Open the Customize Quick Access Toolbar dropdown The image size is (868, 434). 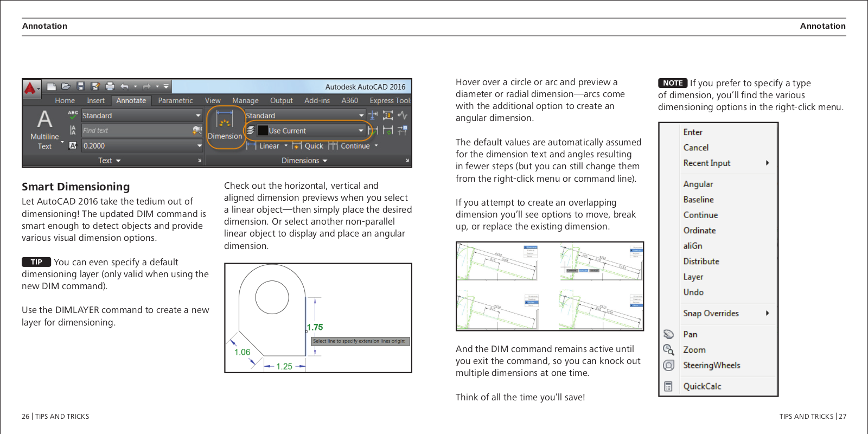(167, 86)
